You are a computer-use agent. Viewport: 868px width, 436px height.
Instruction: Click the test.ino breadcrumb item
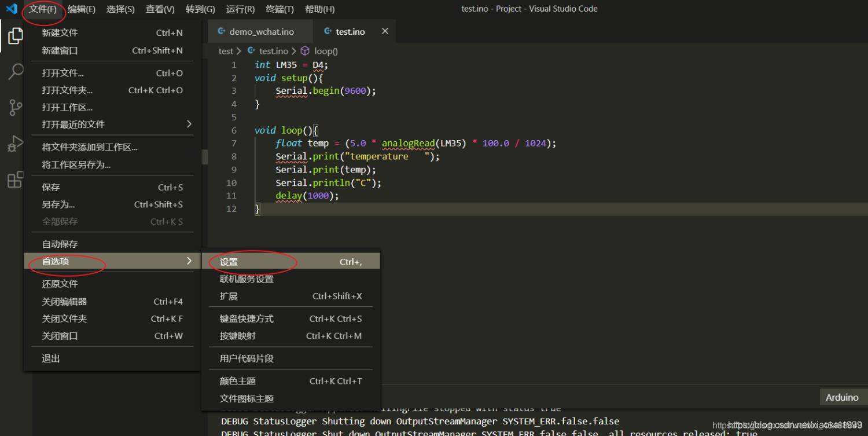[x=273, y=51]
